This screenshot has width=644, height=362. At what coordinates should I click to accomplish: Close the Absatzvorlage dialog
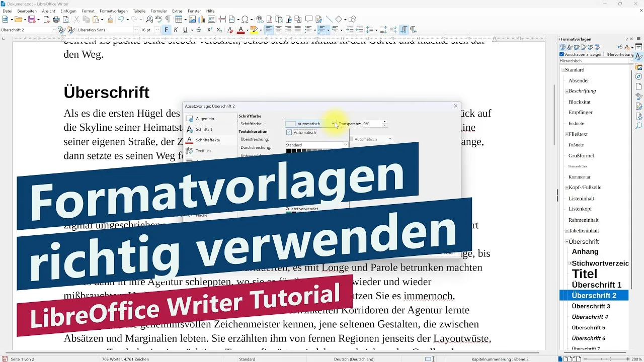coord(456,106)
